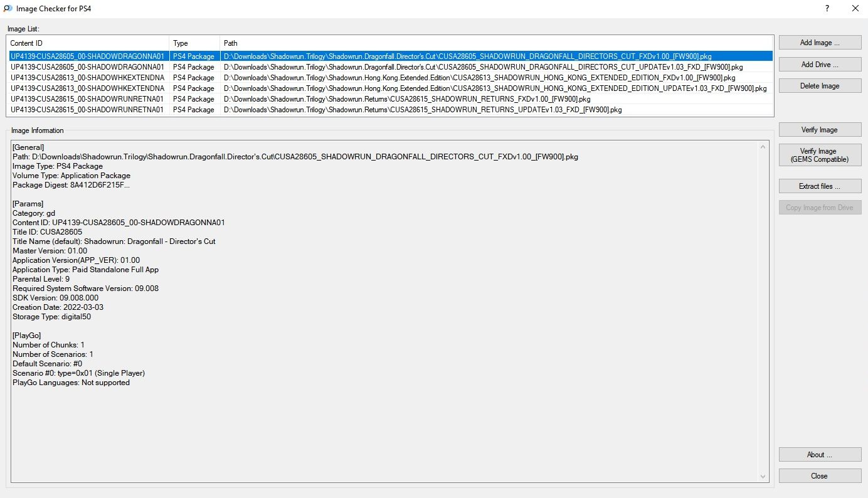
Task: Click the Default Scenario: #0 line
Action: 47,364
